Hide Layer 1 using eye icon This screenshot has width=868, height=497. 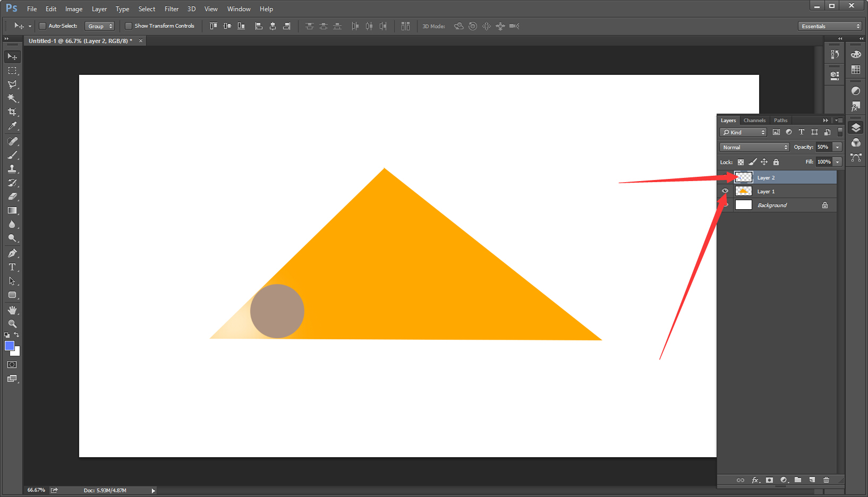click(x=725, y=191)
